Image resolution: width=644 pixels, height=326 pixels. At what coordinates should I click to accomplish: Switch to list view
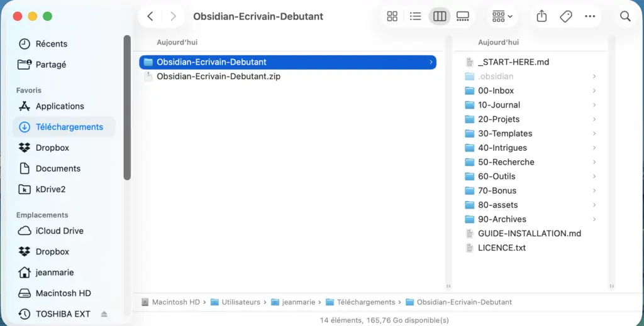pyautogui.click(x=415, y=16)
